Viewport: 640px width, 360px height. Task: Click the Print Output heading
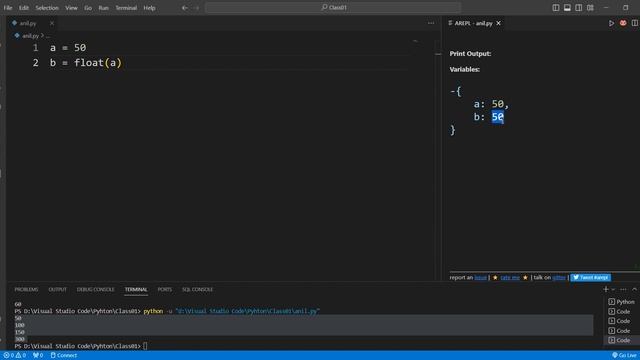pyautogui.click(x=470, y=53)
